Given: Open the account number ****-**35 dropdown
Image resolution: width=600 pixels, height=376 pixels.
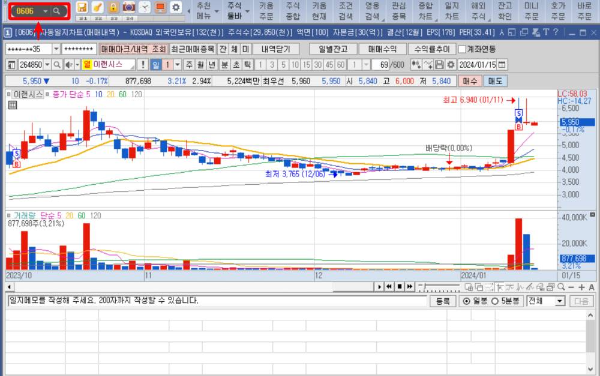Looking at the screenshot, I should pyautogui.click(x=56, y=49).
